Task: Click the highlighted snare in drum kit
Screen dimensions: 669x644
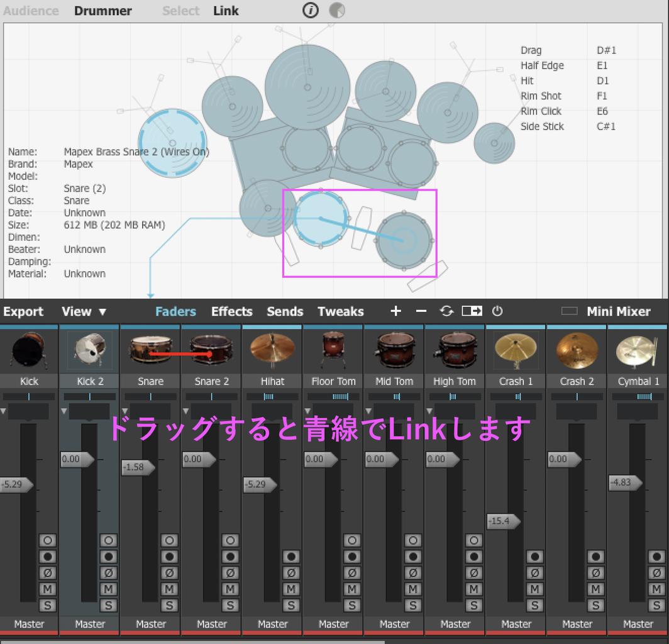Action: [x=321, y=219]
